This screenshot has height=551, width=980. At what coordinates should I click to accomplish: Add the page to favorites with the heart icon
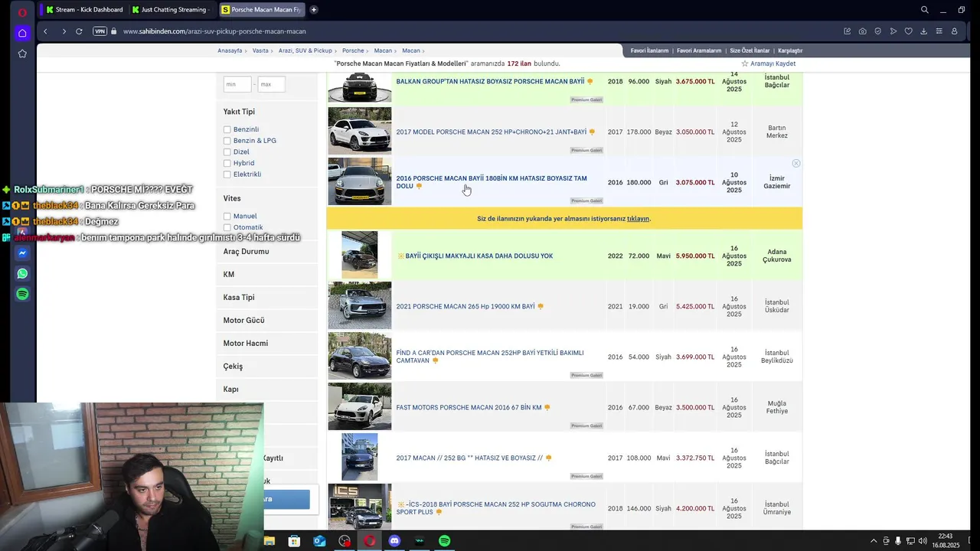908,31
